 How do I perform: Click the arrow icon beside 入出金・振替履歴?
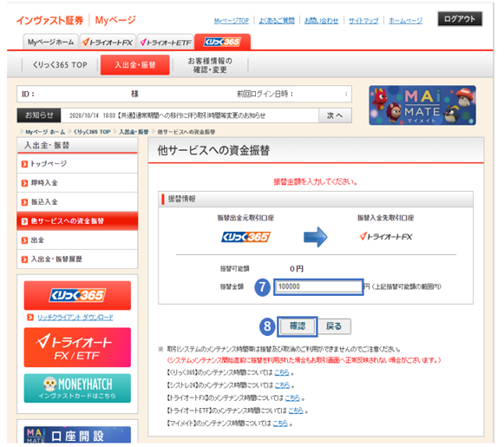click(x=24, y=260)
